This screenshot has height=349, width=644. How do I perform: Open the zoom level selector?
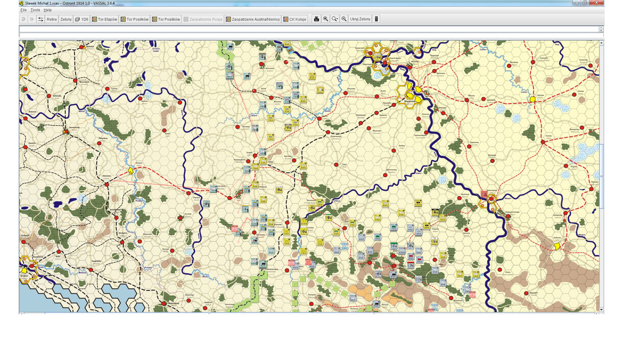point(335,19)
